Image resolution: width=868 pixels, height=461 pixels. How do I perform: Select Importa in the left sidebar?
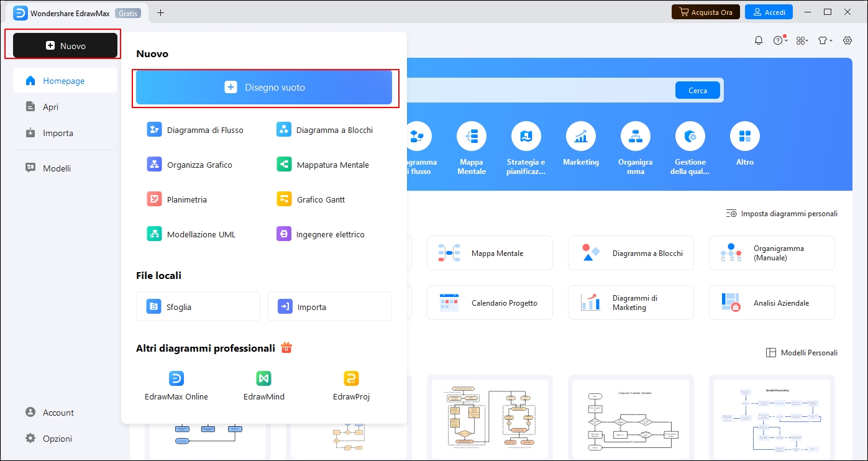[65, 133]
